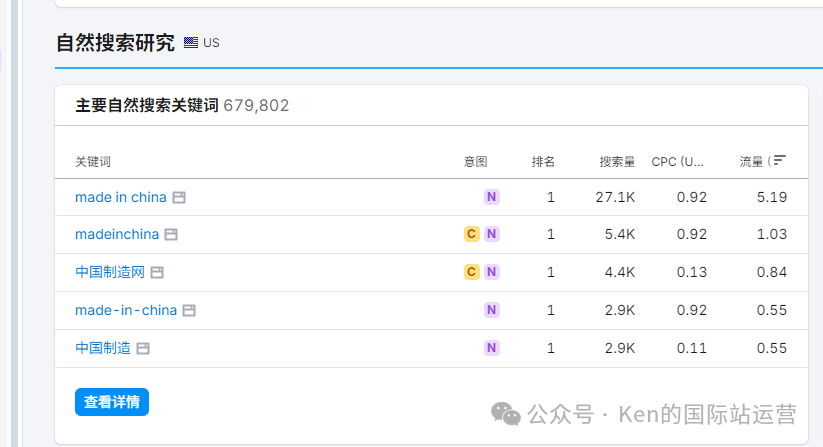Open keyword link 'made in china'
Image resolution: width=823 pixels, height=447 pixels.
point(121,197)
